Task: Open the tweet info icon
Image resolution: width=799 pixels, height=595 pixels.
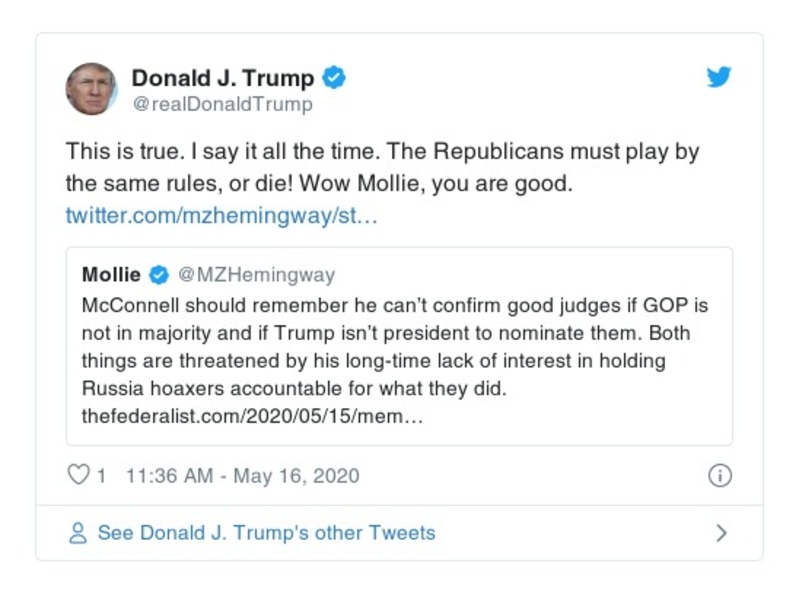Action: [719, 476]
